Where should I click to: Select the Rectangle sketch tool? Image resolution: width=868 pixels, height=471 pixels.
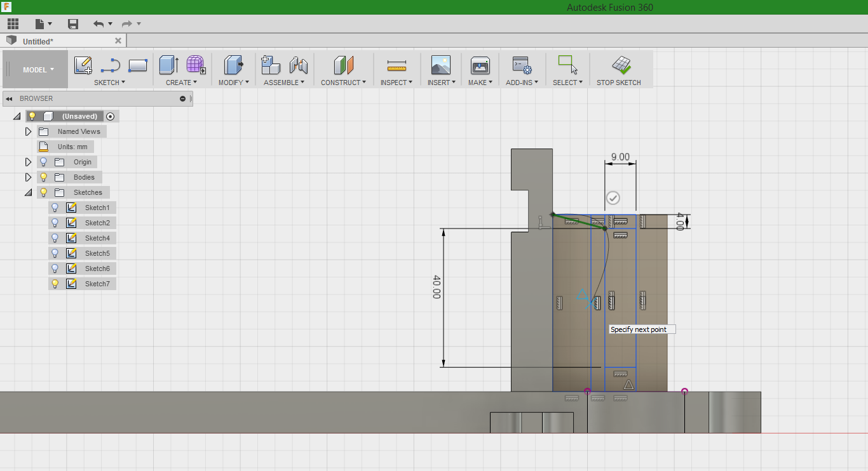tap(138, 65)
